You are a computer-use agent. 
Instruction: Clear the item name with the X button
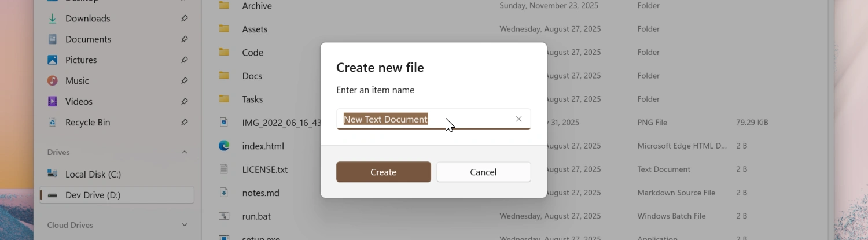pyautogui.click(x=518, y=119)
